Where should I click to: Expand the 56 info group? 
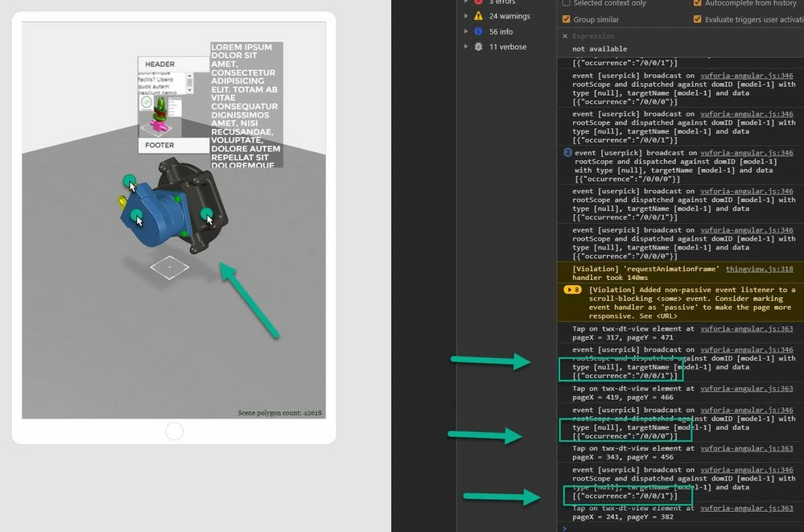pyautogui.click(x=466, y=31)
